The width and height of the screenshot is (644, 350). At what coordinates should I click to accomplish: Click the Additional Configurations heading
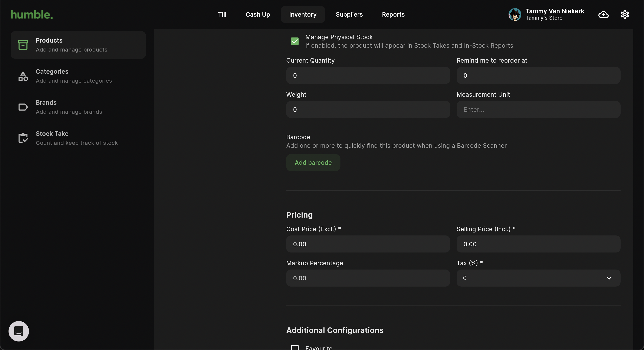[335, 330]
